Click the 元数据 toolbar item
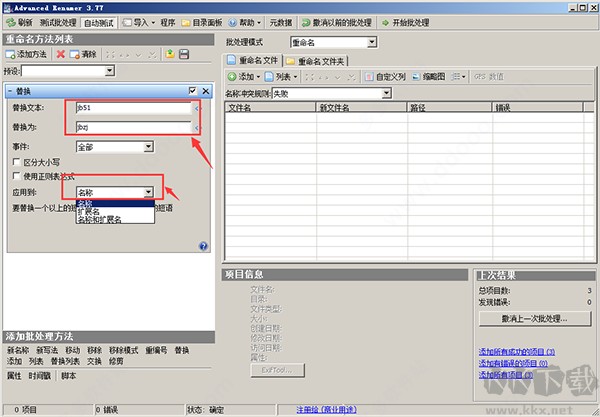Screen dimensions: 600x417 pyautogui.click(x=281, y=23)
